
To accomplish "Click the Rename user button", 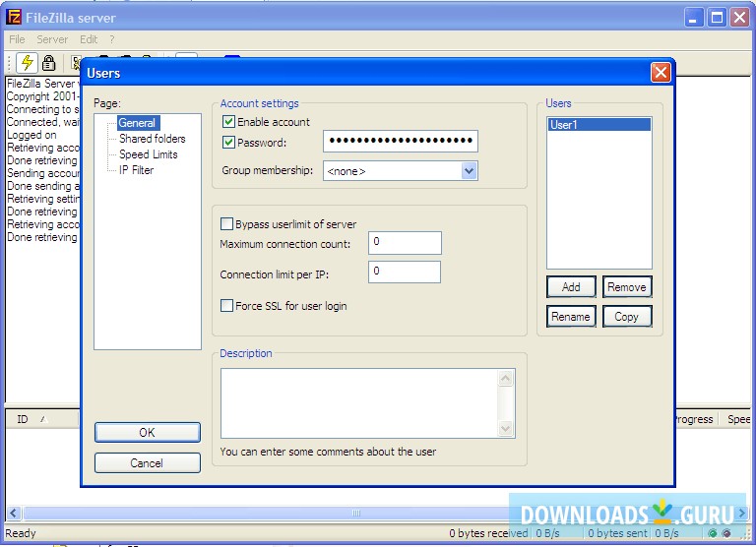I will click(x=571, y=317).
